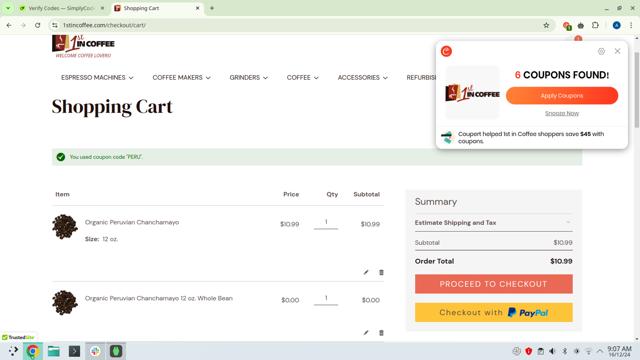The image size is (640, 360).
Task: Expand Estimate Shipping and Tax section
Action: [493, 223]
